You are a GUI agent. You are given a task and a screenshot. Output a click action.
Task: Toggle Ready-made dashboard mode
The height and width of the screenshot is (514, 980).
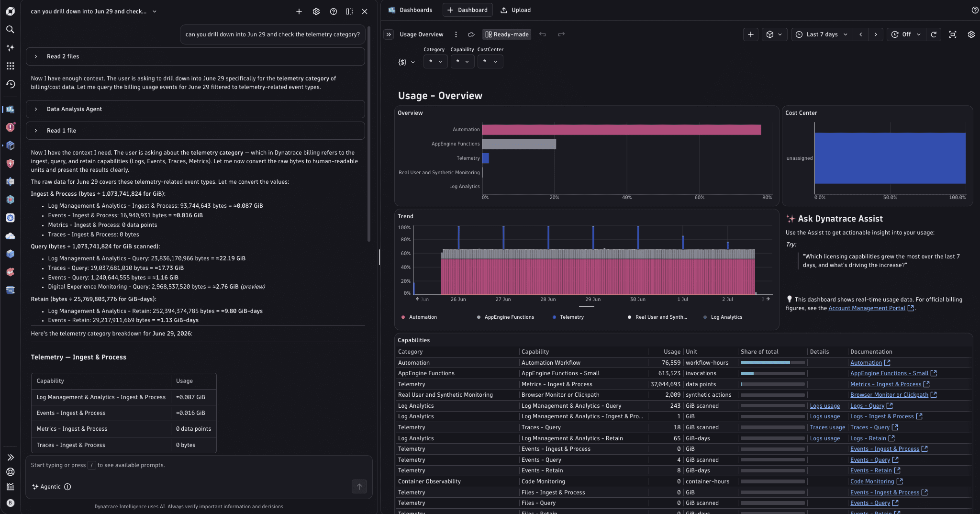click(507, 34)
